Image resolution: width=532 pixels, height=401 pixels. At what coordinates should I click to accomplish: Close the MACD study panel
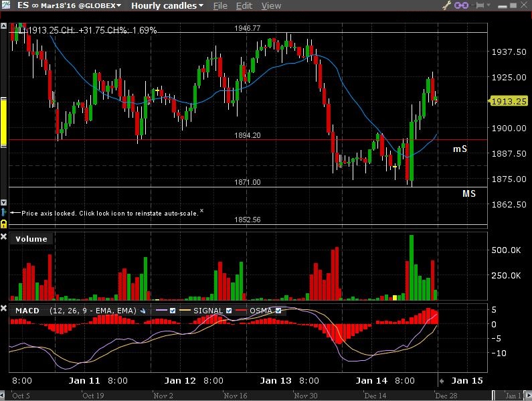(x=4, y=309)
